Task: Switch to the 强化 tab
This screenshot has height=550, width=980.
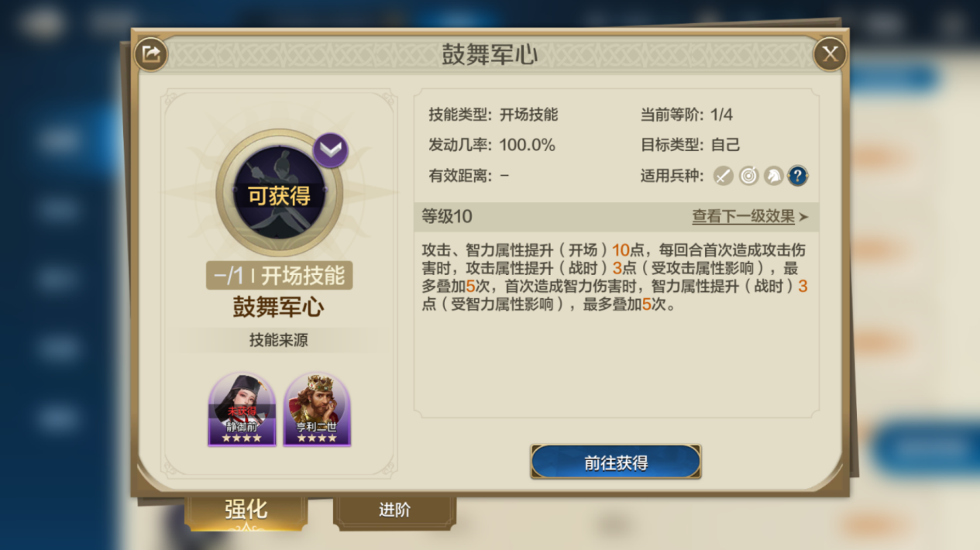Action: 246,510
